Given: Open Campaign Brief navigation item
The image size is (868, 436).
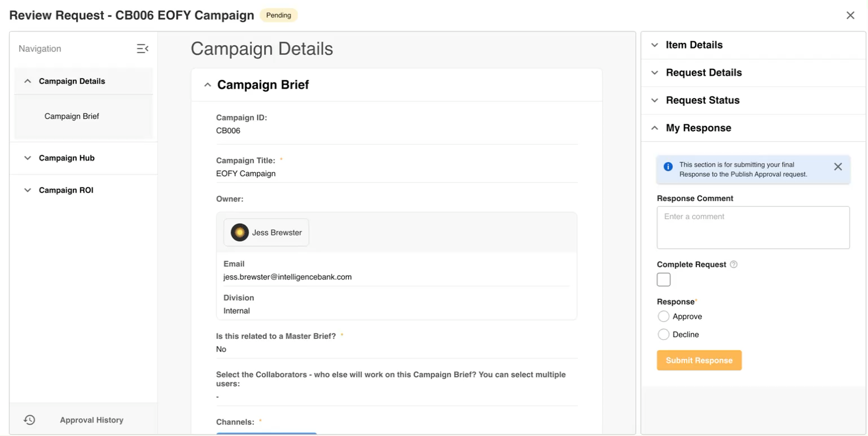Looking at the screenshot, I should click(x=72, y=116).
